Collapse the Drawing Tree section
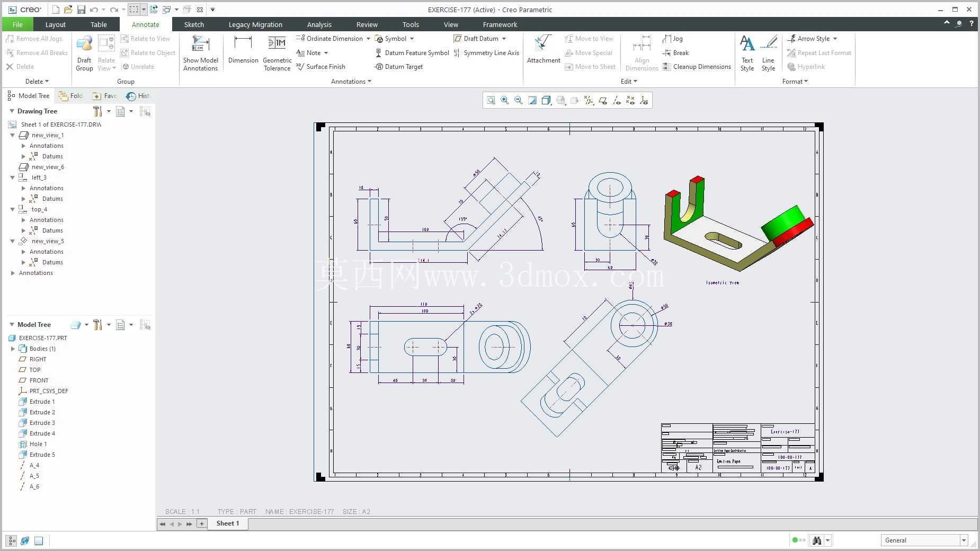The image size is (980, 551). click(x=12, y=111)
